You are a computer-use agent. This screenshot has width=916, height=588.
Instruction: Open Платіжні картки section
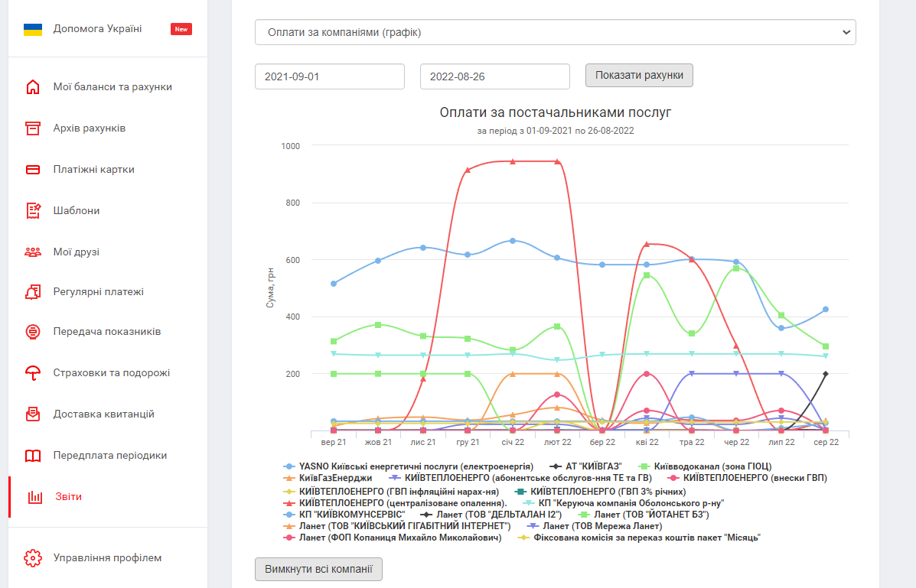tap(94, 170)
